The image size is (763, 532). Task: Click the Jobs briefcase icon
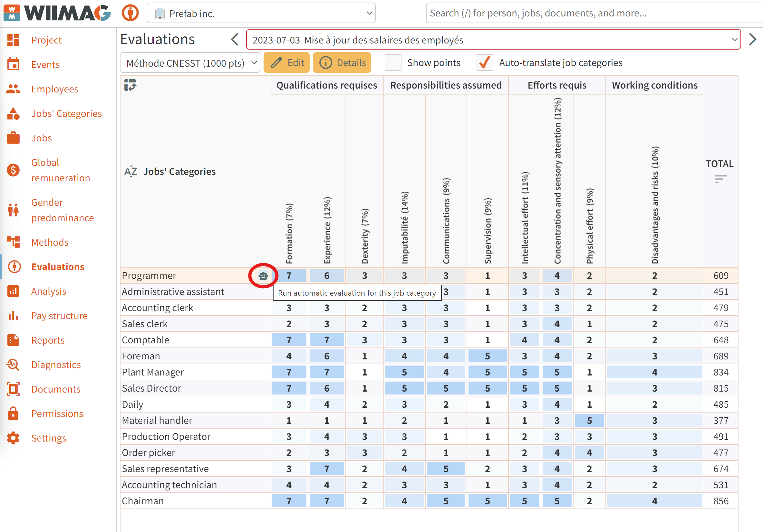[x=13, y=138]
